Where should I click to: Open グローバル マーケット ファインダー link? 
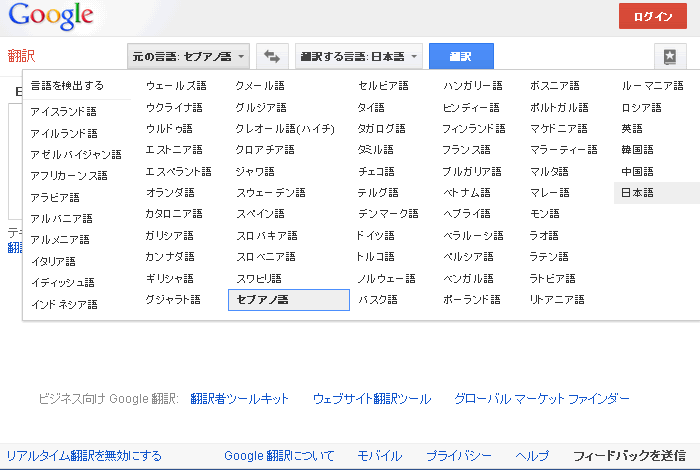coord(542,399)
